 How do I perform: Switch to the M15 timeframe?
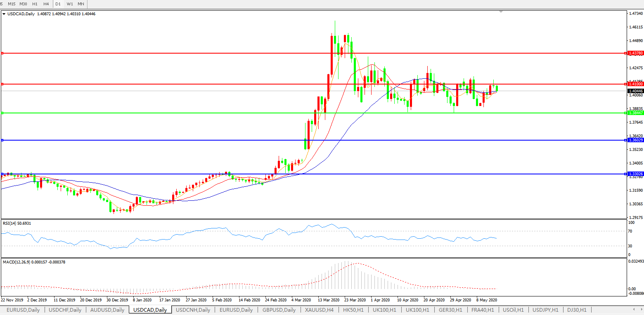point(12,4)
